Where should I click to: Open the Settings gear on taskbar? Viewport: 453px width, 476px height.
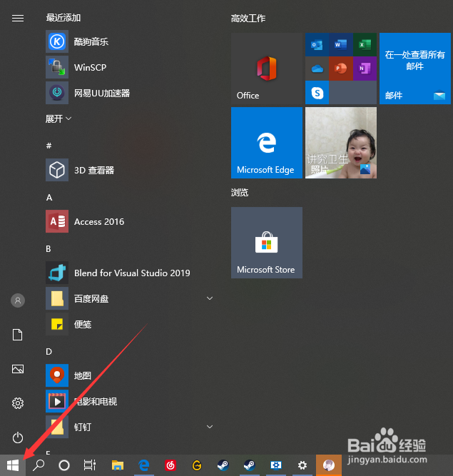point(302,465)
